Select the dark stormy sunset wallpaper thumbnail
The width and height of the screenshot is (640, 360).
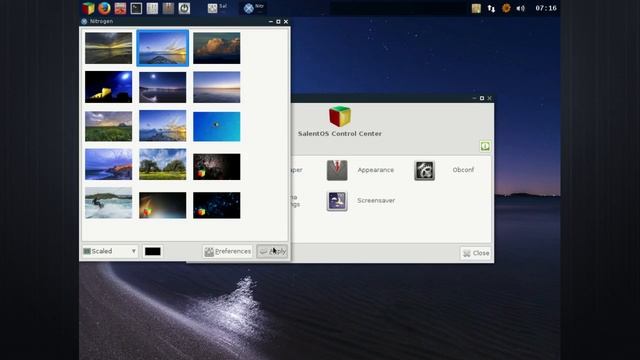click(109, 48)
